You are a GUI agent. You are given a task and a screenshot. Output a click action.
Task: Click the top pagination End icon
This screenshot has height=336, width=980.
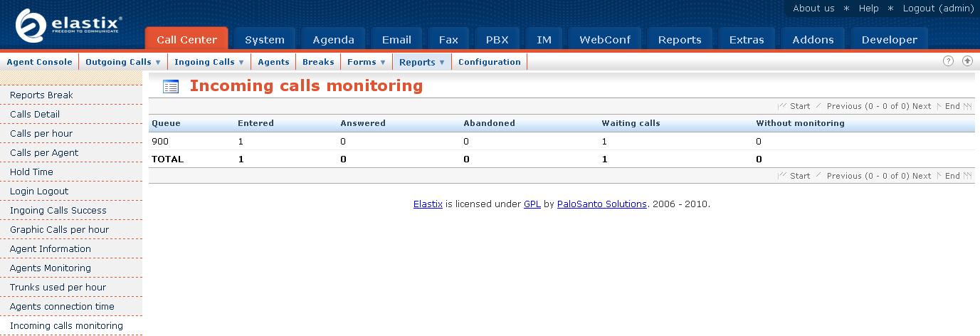point(967,106)
